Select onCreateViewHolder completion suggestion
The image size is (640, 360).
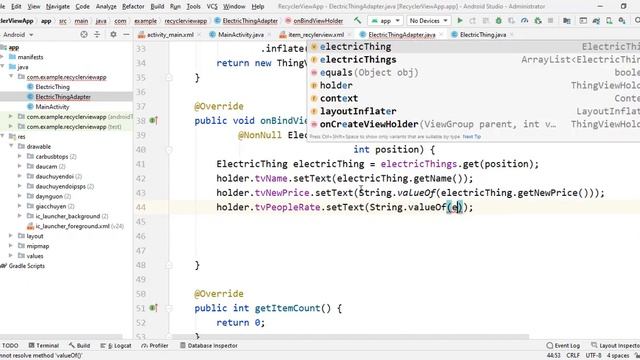point(473,124)
